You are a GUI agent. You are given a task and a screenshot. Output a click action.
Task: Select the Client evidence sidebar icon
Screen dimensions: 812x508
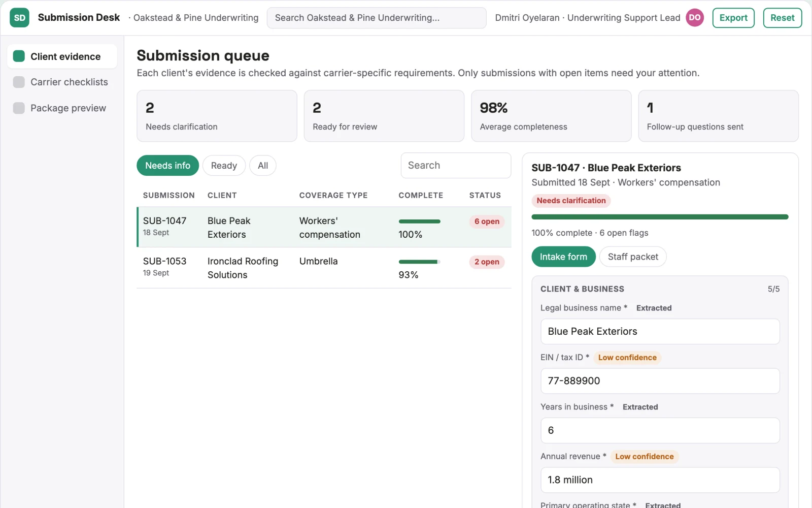tap(19, 56)
